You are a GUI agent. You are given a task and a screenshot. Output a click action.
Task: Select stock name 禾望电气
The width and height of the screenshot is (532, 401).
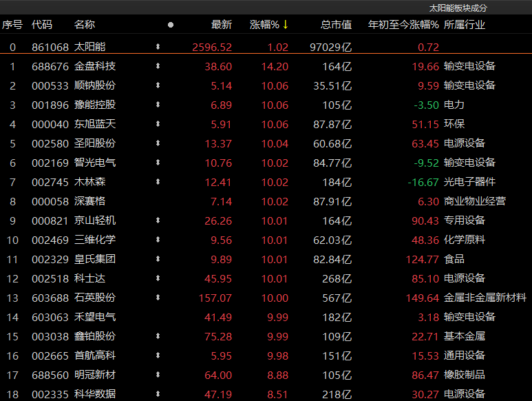click(x=95, y=317)
